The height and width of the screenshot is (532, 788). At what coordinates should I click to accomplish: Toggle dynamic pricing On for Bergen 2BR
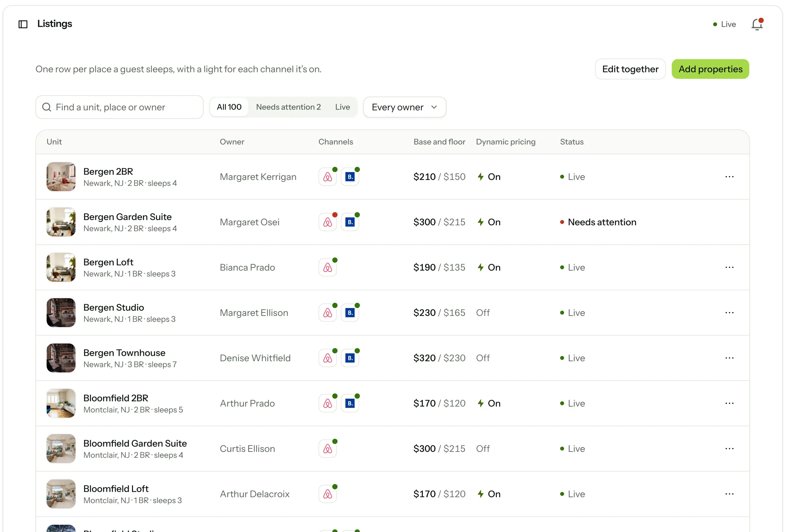pos(489,177)
